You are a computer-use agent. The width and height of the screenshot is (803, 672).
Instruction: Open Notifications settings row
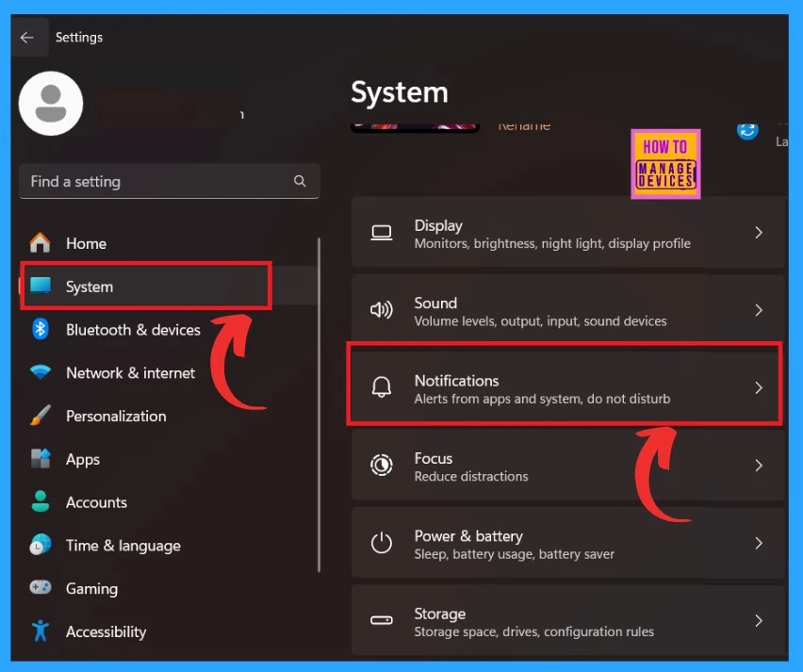[x=568, y=387]
